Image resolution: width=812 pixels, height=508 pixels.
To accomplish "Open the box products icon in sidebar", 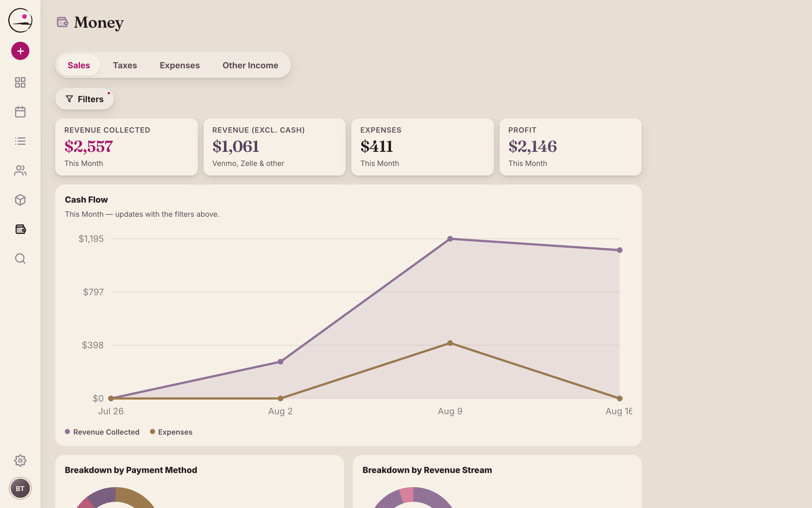I will 20,200.
